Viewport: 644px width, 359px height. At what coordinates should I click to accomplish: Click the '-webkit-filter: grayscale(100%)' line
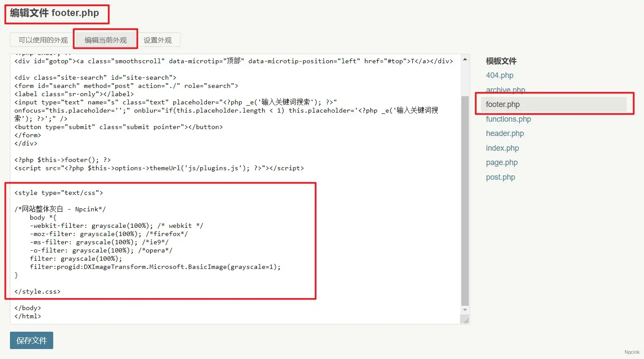[116, 226]
